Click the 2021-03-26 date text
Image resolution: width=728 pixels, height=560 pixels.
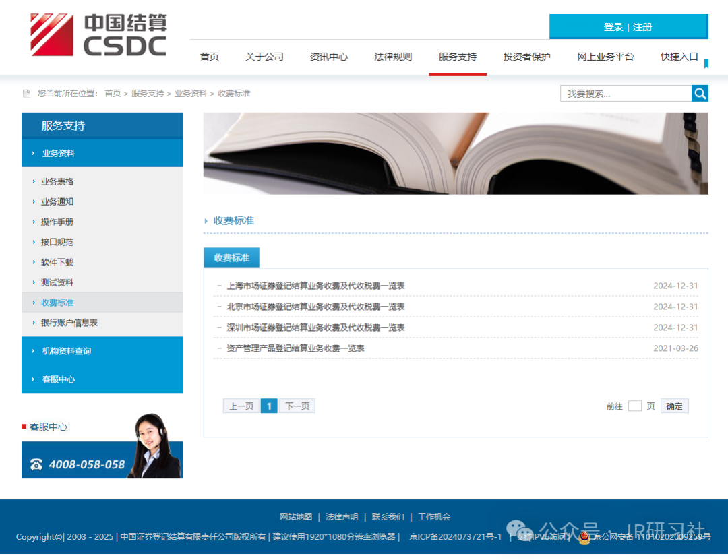[x=675, y=348]
